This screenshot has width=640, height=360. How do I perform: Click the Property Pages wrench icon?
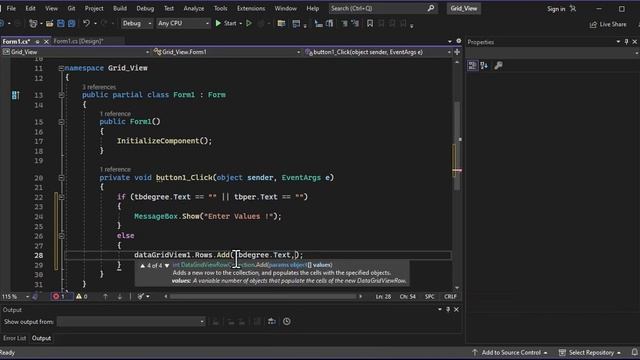tap(498, 66)
